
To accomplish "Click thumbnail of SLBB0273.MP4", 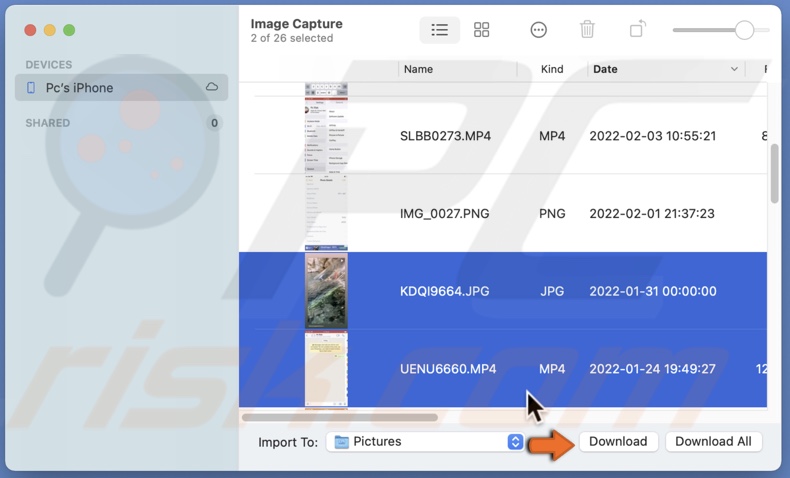I will point(326,136).
